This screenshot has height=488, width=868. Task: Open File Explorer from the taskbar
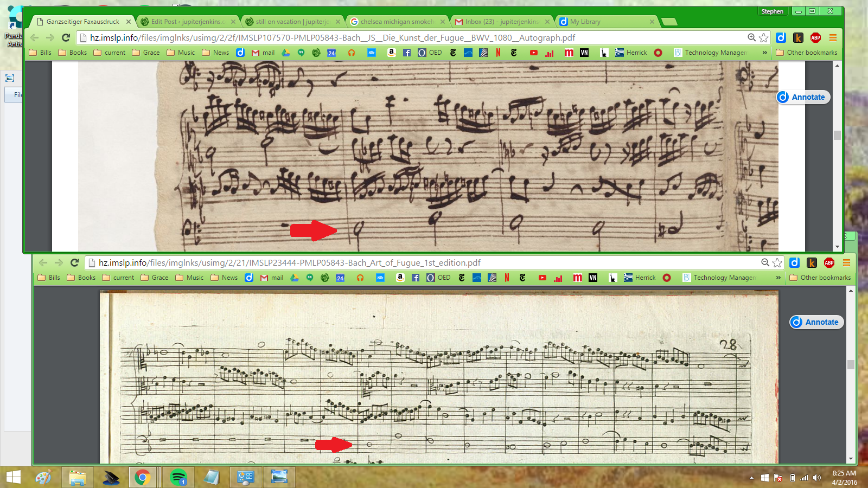coord(78,477)
